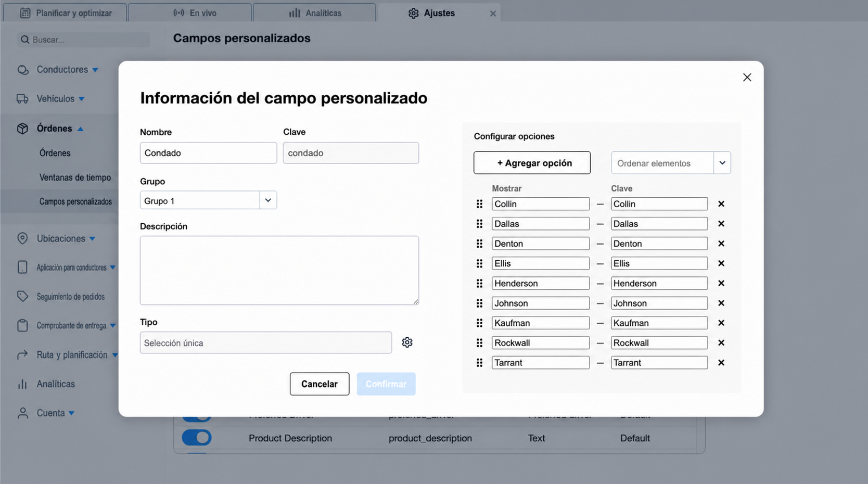868x484 pixels.
Task: Open Ruta y planificación in sidebar
Action: click(x=72, y=355)
